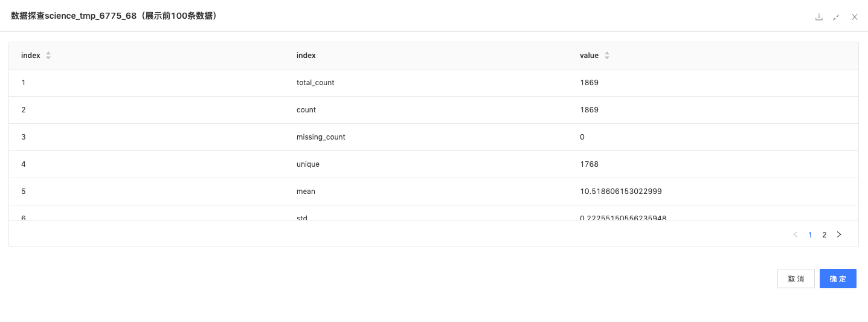The height and width of the screenshot is (322, 868).
Task: Click the mean value 10.518606153022999
Action: [621, 192]
